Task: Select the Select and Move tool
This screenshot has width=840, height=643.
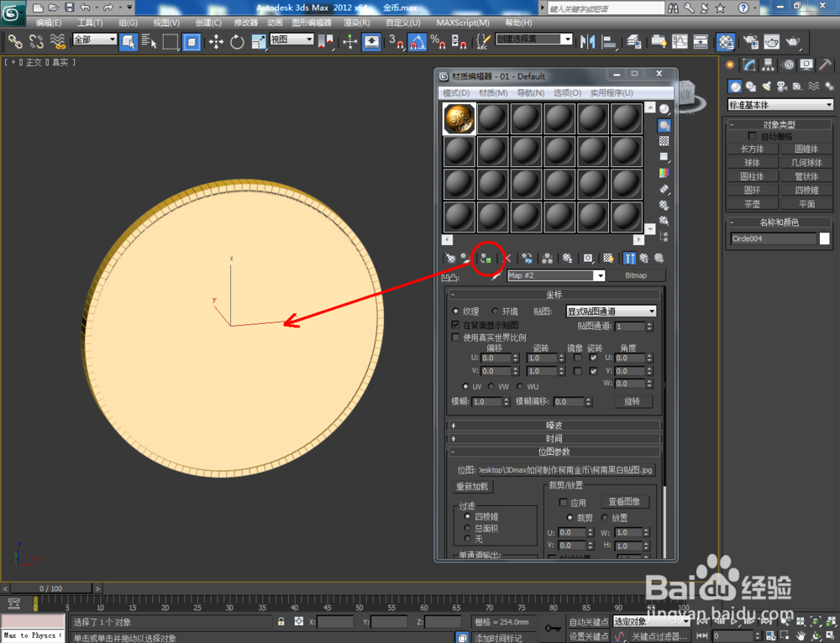Action: click(218, 42)
